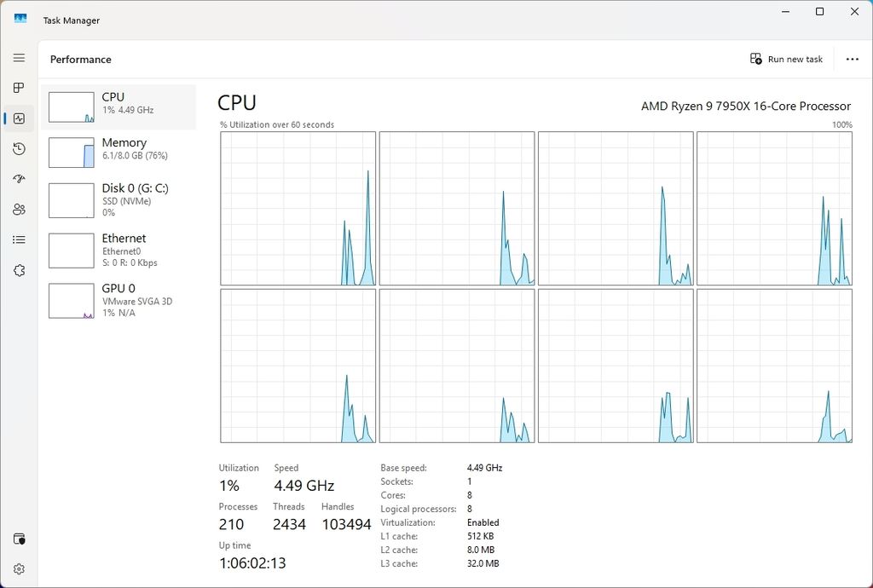Open the App history page icon

(19, 148)
